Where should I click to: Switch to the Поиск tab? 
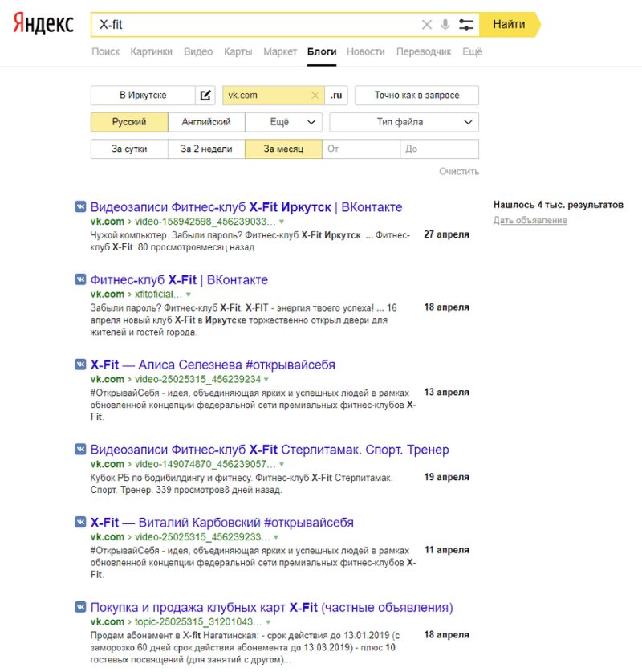[x=106, y=52]
